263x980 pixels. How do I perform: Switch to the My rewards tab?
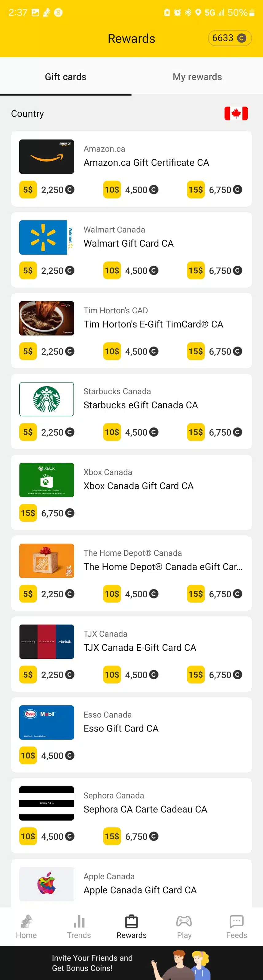197,77
